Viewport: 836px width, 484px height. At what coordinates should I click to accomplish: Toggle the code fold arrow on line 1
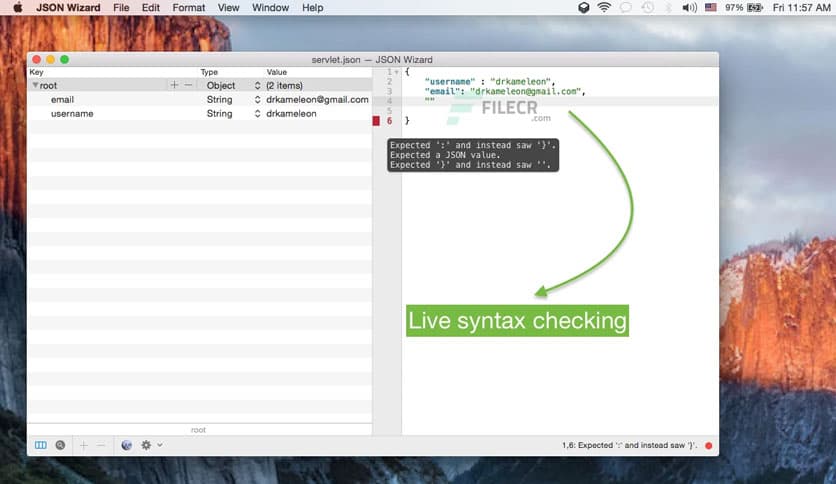pyautogui.click(x=396, y=72)
